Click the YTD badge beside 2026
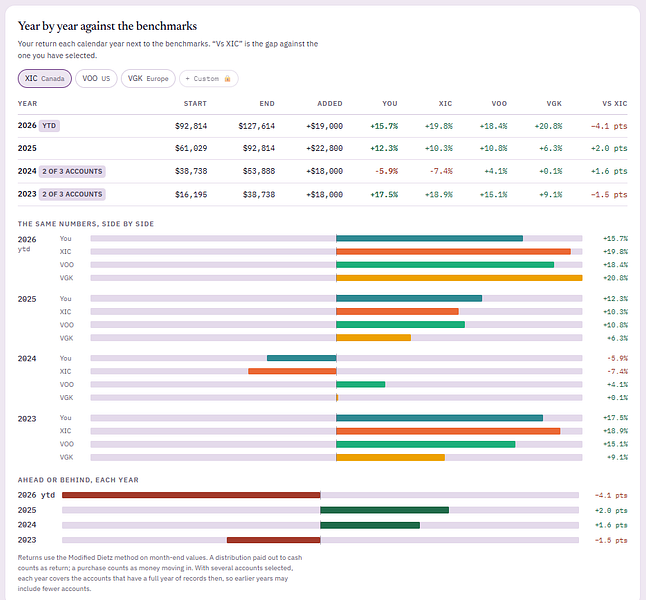This screenshot has width=646, height=600. [x=49, y=126]
